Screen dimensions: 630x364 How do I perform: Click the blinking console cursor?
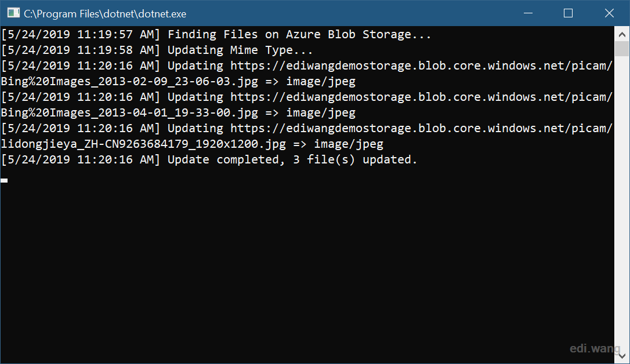(x=4, y=181)
